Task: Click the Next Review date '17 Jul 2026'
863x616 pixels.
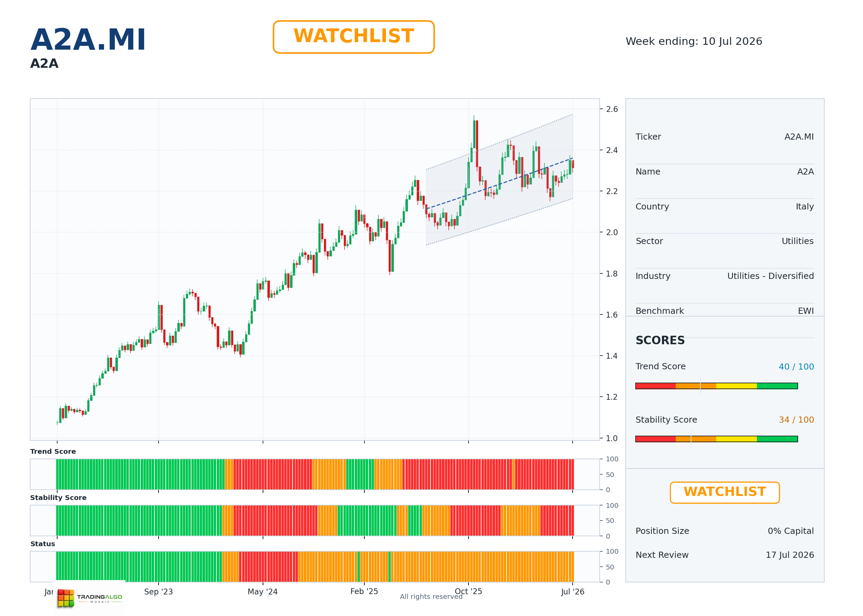Action: click(x=790, y=555)
